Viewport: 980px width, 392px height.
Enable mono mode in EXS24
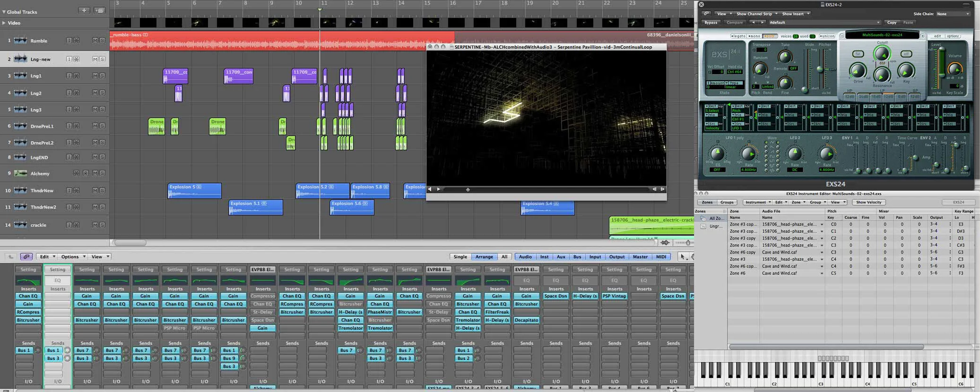click(x=755, y=36)
